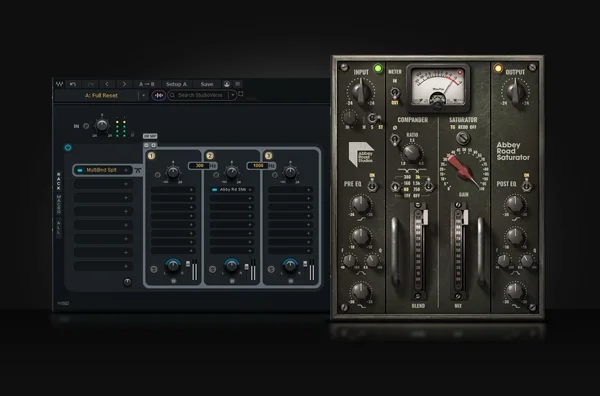Copy setup A to B
Image resolution: width=600 pixels, height=396 pixels.
[x=147, y=84]
